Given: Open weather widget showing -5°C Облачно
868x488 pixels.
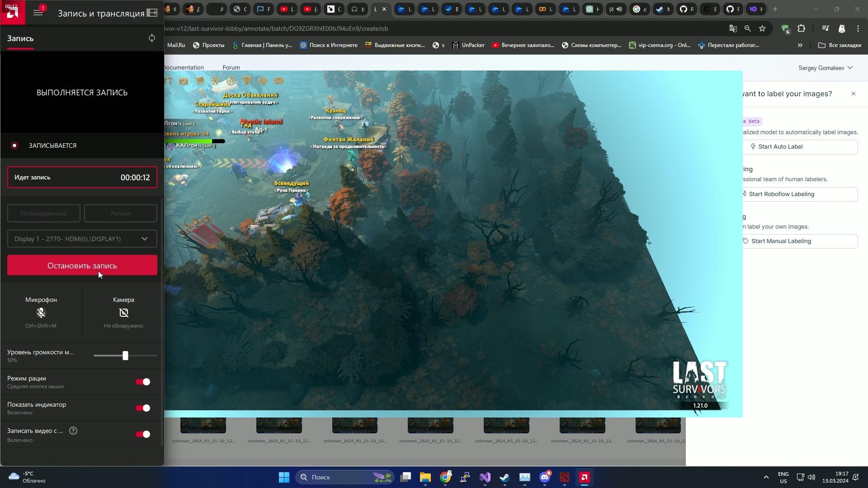Looking at the screenshot, I should point(27,477).
